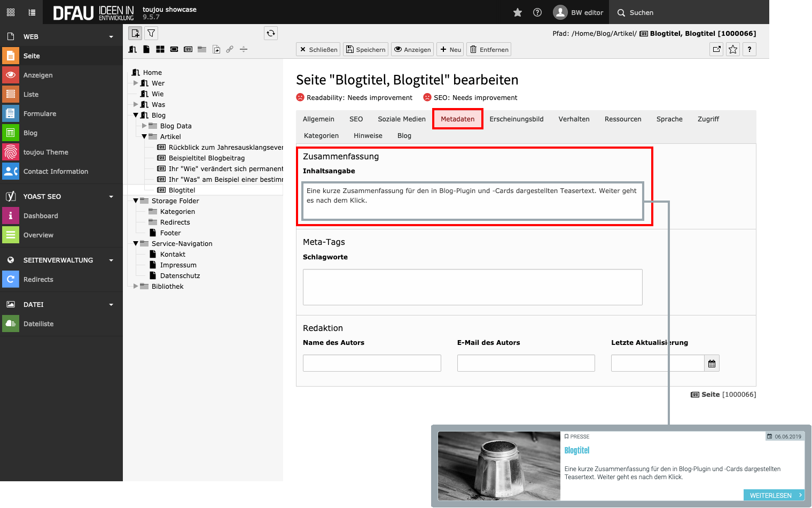Click the bookmarks star icon in top bar

(517, 12)
